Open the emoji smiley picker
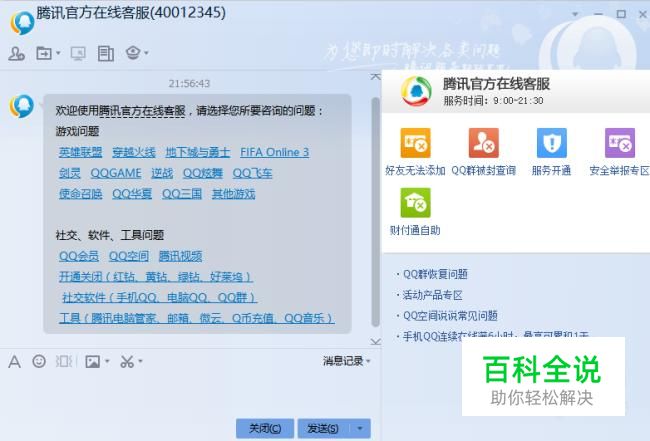The width and height of the screenshot is (650, 441). tap(39, 361)
